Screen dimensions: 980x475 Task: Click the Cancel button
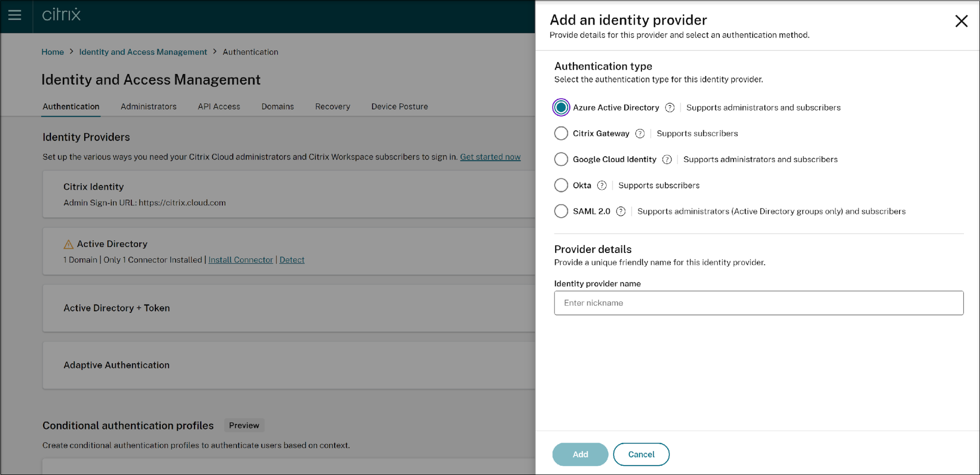pos(641,454)
